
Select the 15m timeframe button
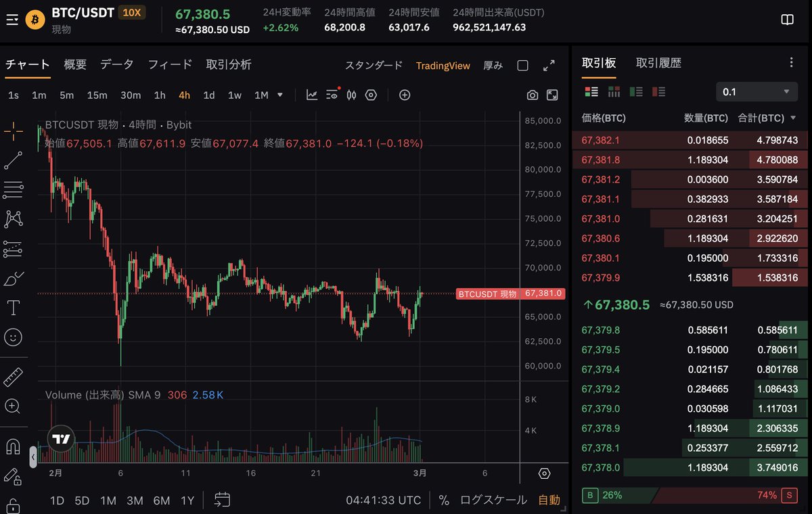pos(97,95)
